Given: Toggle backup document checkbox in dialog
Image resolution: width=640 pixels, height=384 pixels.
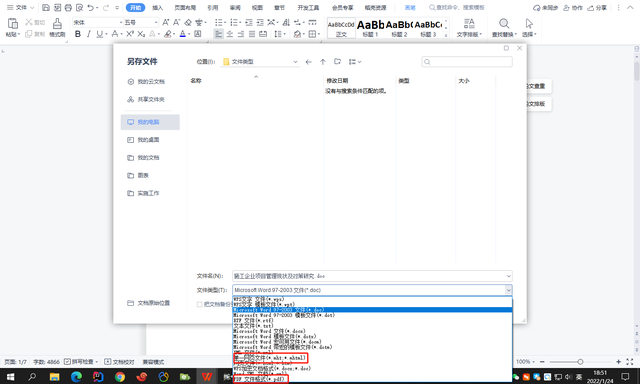Looking at the screenshot, I should (x=200, y=304).
